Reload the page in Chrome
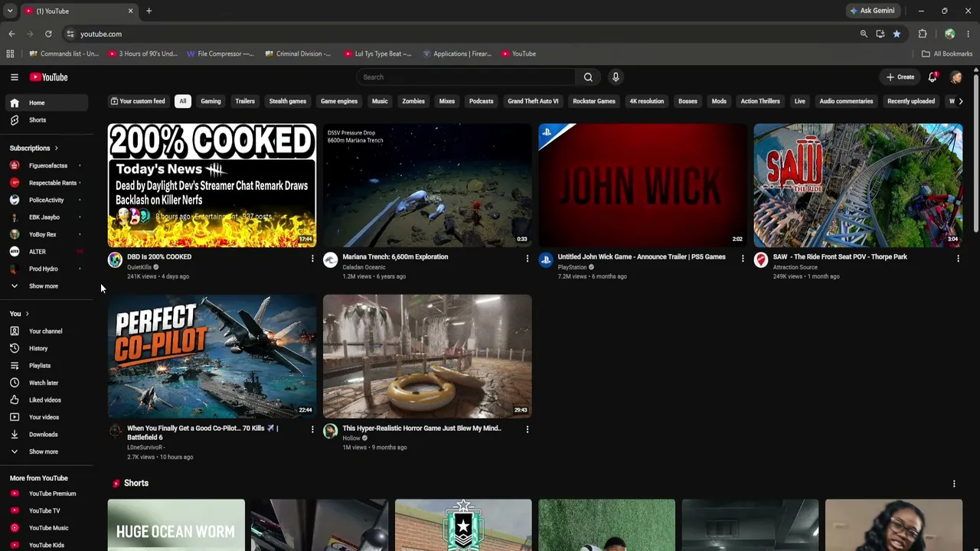This screenshot has width=980, height=551. (48, 34)
